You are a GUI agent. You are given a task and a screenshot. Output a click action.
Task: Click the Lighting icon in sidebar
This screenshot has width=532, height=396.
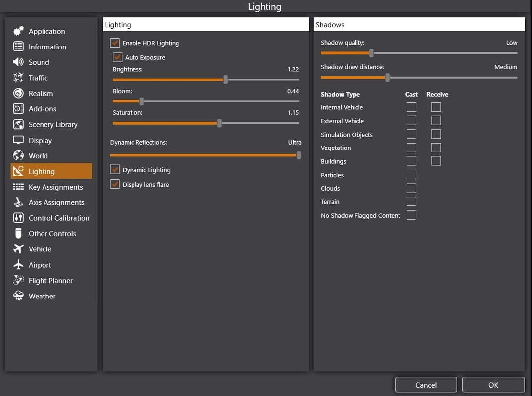[x=18, y=171]
